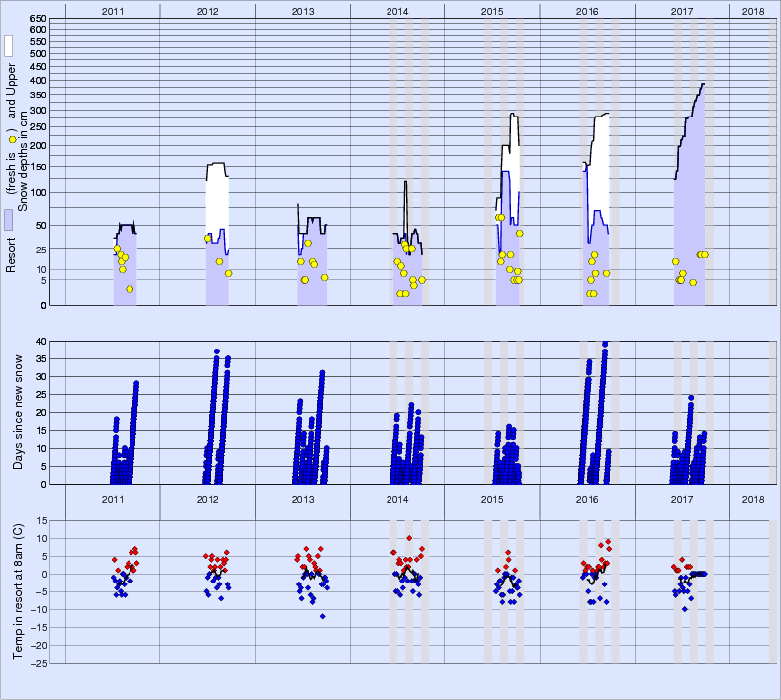The height and width of the screenshot is (700, 781).
Task: Click the 650 tick on the snow depth axis
Action: pos(37,19)
